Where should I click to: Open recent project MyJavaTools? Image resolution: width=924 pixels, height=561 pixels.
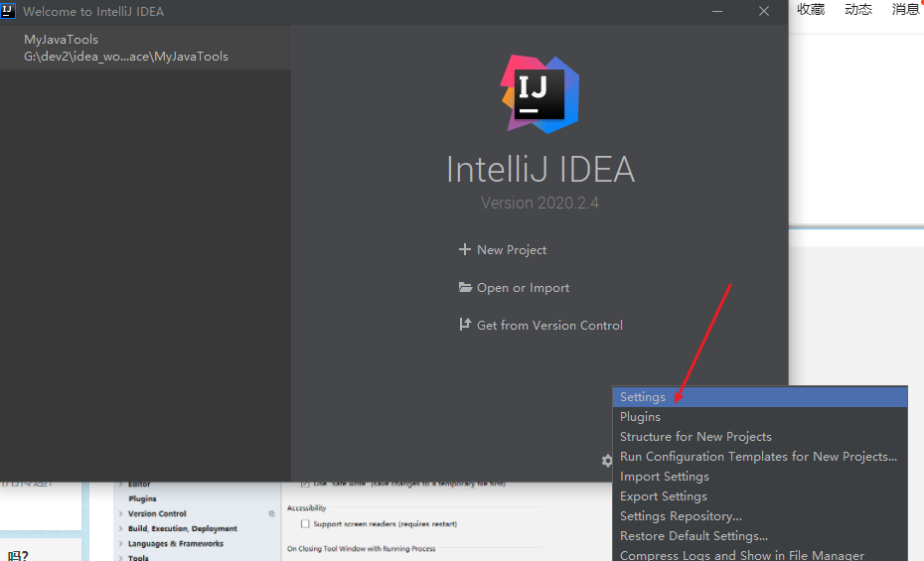[145, 48]
